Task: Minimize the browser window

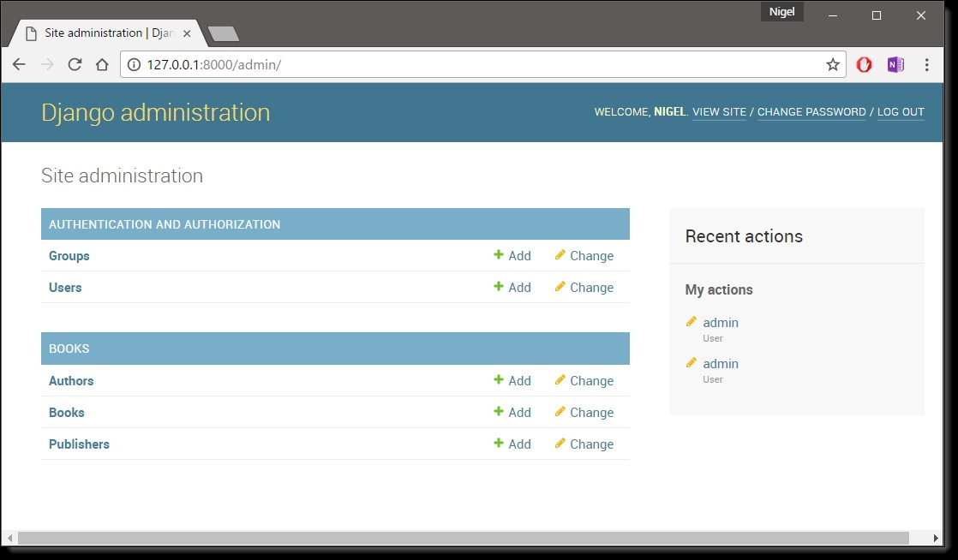Action: (834, 15)
